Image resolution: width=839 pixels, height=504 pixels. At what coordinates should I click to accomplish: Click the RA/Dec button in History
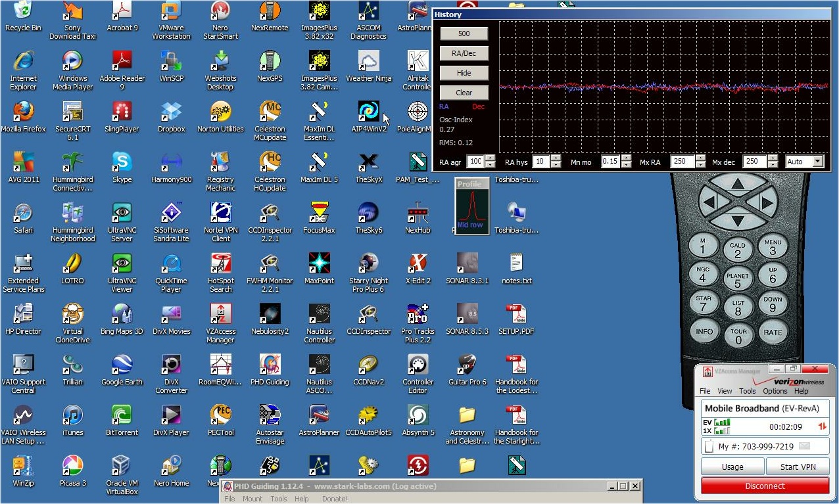pyautogui.click(x=464, y=53)
